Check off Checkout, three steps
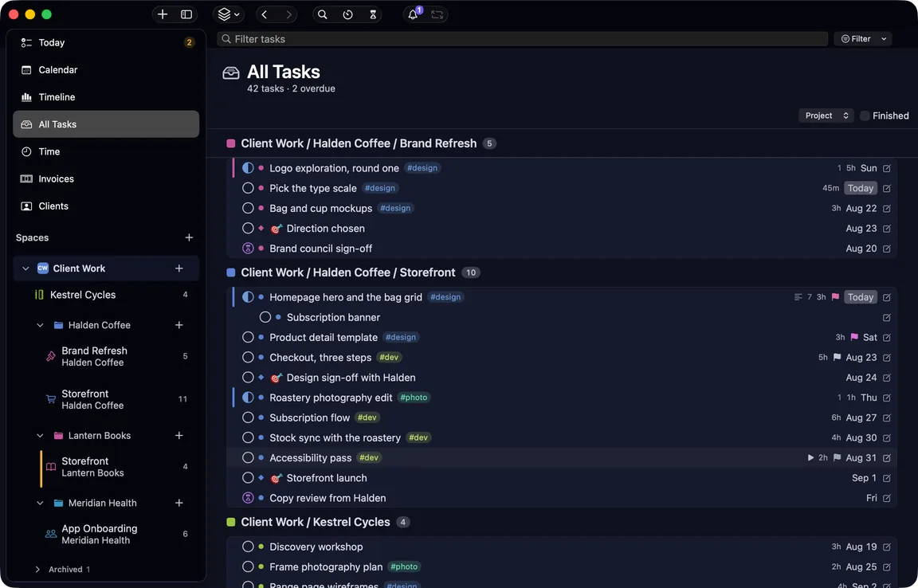Screen dimensions: 918x588 (249, 357)
